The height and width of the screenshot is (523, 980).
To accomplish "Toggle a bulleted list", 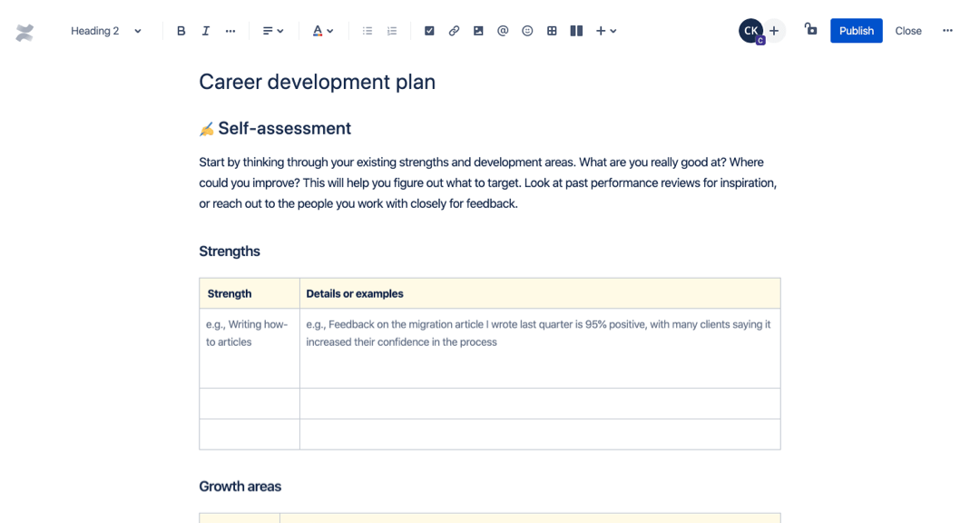I will point(367,30).
